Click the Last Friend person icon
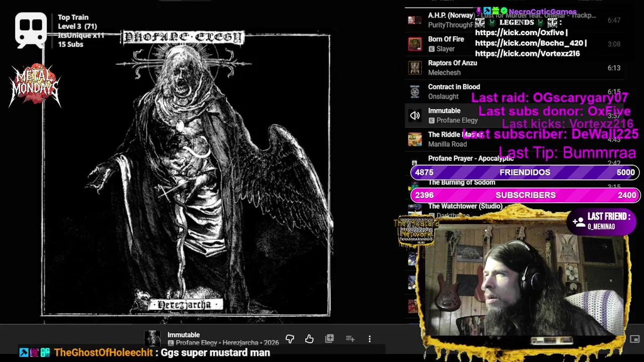Image resolution: width=644 pixels, height=362 pixels. [x=579, y=221]
